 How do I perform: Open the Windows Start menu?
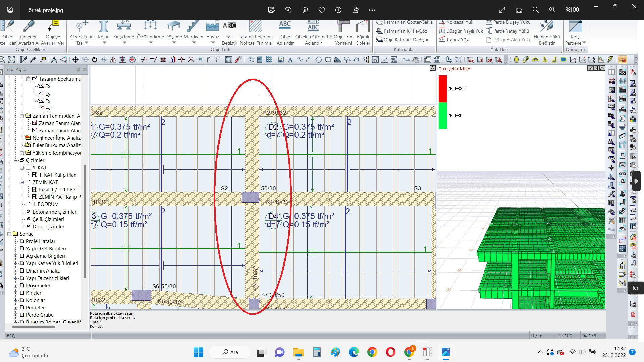pyautogui.click(x=198, y=352)
